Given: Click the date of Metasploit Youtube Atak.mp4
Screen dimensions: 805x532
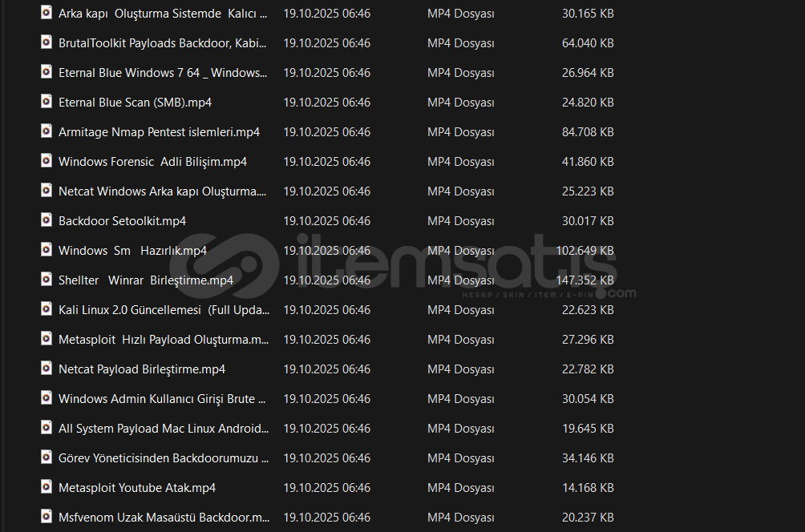Looking at the screenshot, I should click(327, 488).
